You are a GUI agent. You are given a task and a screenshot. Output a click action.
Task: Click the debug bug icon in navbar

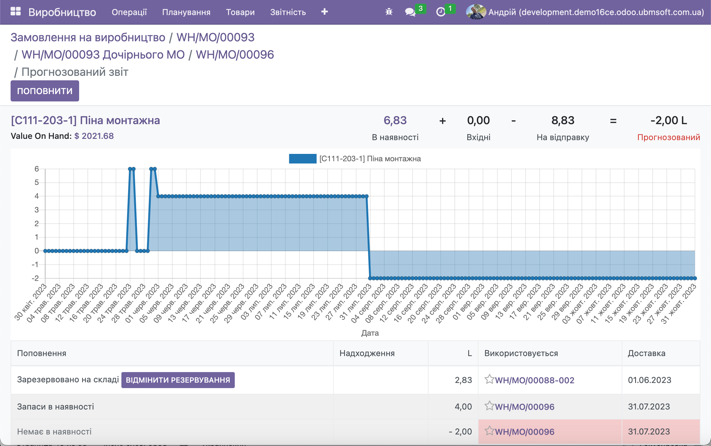388,12
